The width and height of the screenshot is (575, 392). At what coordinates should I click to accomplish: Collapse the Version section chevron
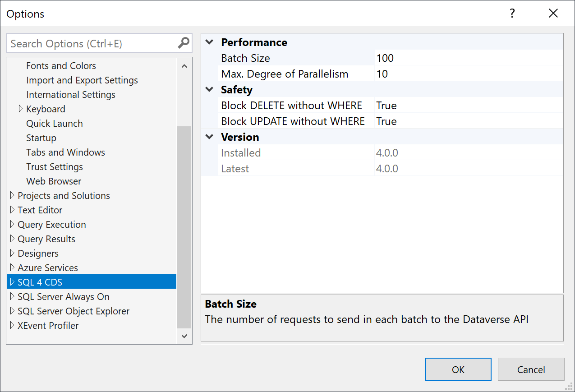(209, 137)
